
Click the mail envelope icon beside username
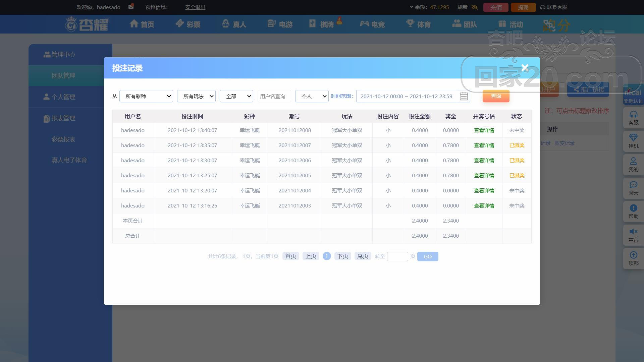click(131, 7)
